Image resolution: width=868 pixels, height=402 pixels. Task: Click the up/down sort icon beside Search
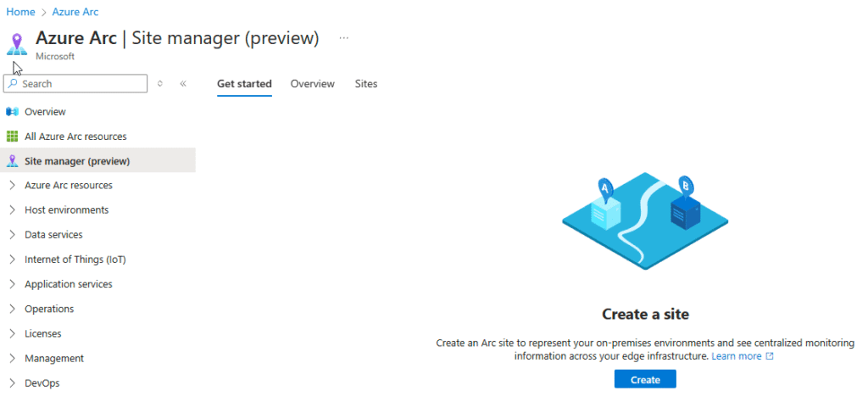click(160, 84)
